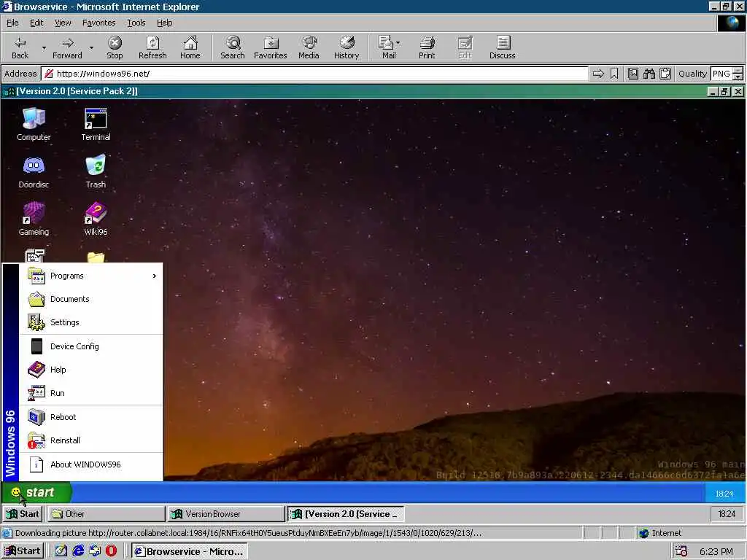Launch the Gameing desktop shortcut
The width and height of the screenshot is (747, 560).
[34, 219]
